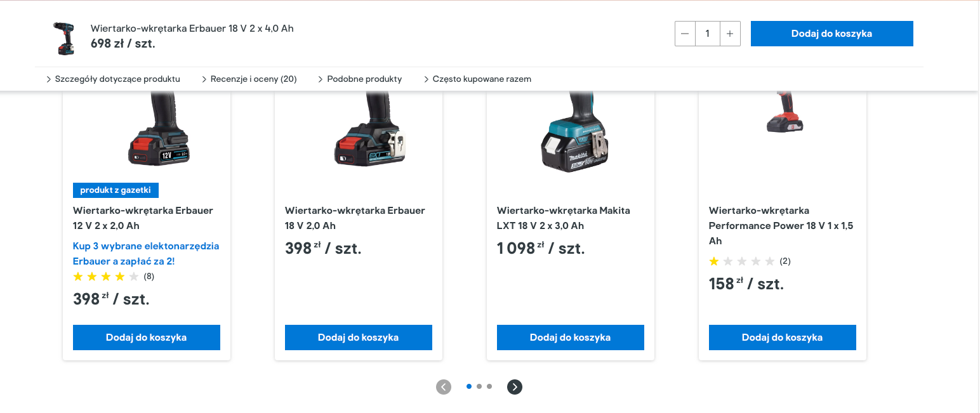Viewport: 980px width, 413px height.
Task: Decrease quantity with the minus icon
Action: 685,34
